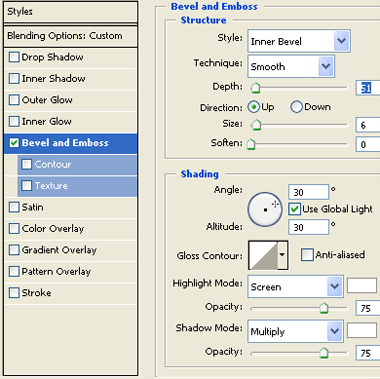380x379 pixels.
Task: Click the Shadow opacity value field
Action: (368, 353)
